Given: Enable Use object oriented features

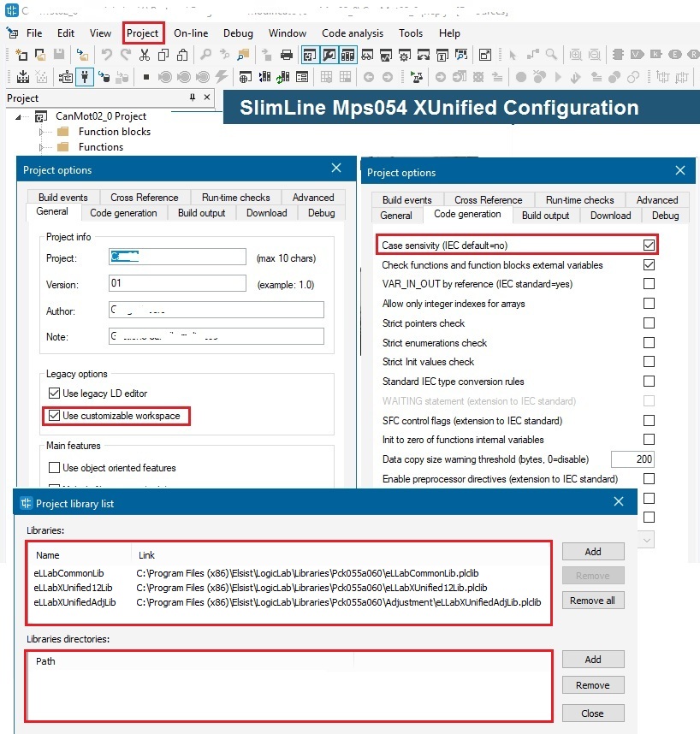Looking at the screenshot, I should click(x=54, y=468).
